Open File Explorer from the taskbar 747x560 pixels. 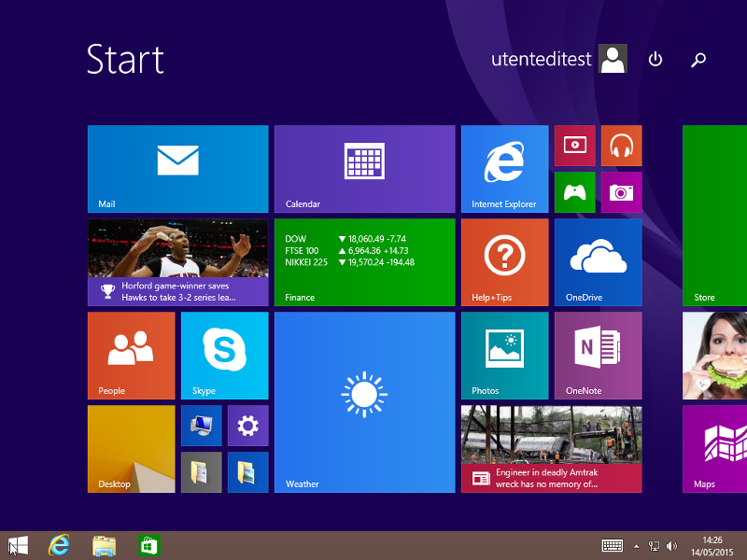tap(104, 545)
